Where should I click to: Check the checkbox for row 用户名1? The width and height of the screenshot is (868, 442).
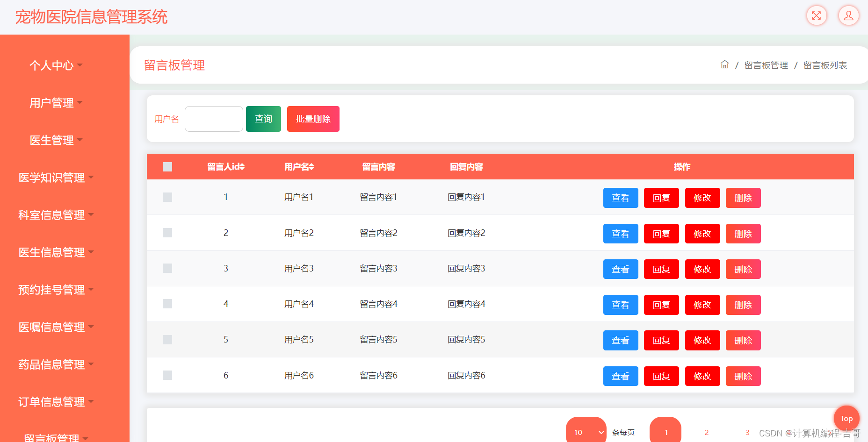coord(167,197)
